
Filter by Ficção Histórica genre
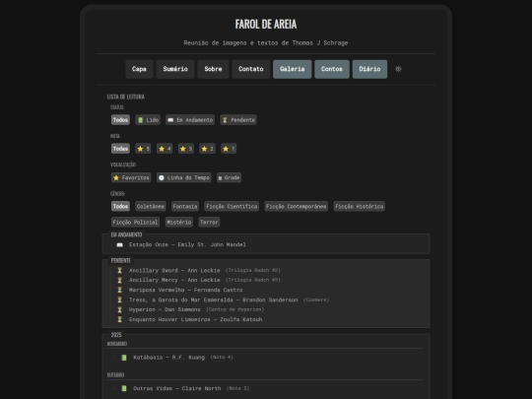[x=360, y=206]
